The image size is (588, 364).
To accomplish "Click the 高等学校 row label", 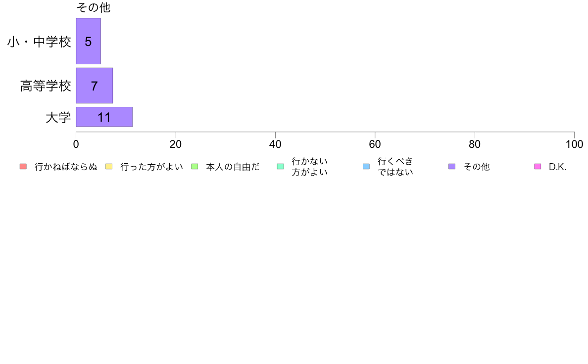I will pyautogui.click(x=46, y=86).
